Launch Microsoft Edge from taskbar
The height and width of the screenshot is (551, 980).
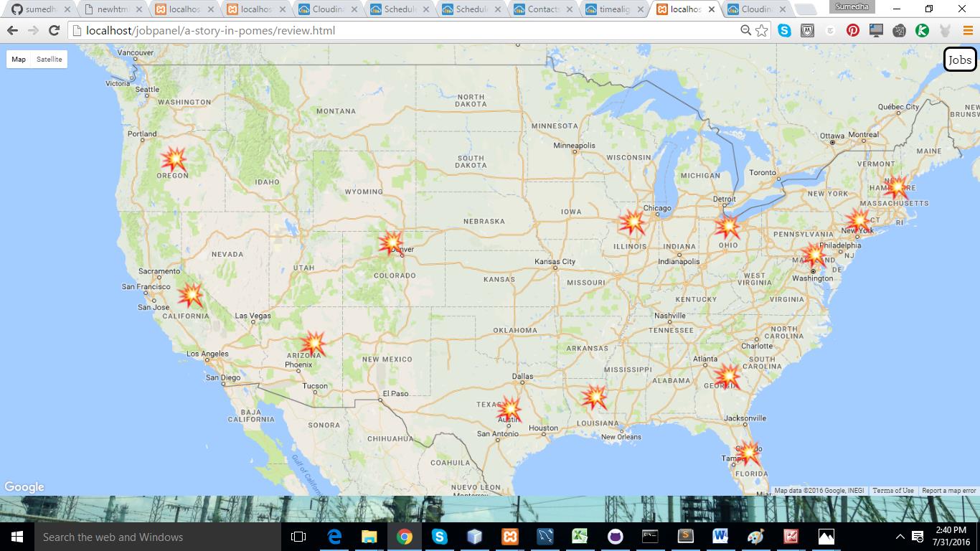pos(334,537)
